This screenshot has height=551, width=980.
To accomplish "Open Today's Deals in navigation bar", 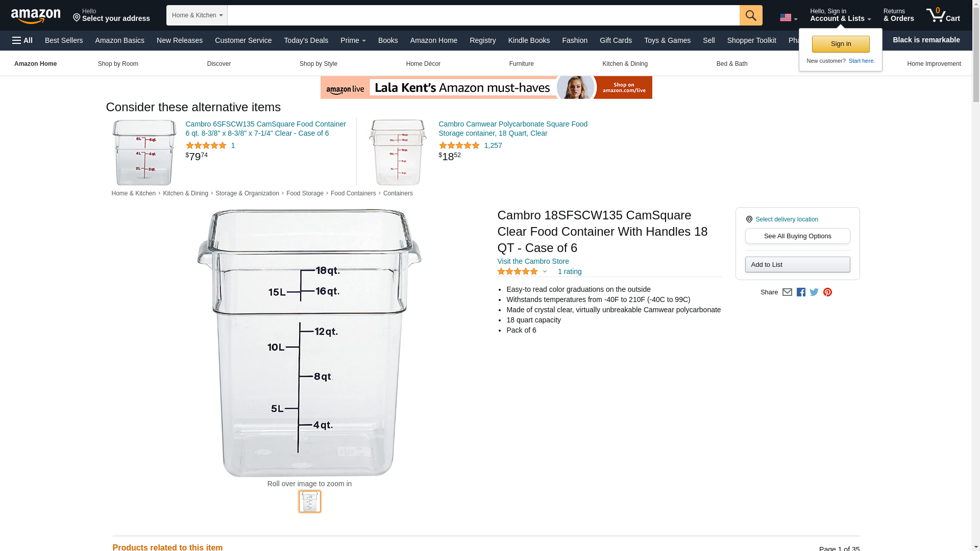I will pos(306,40).
